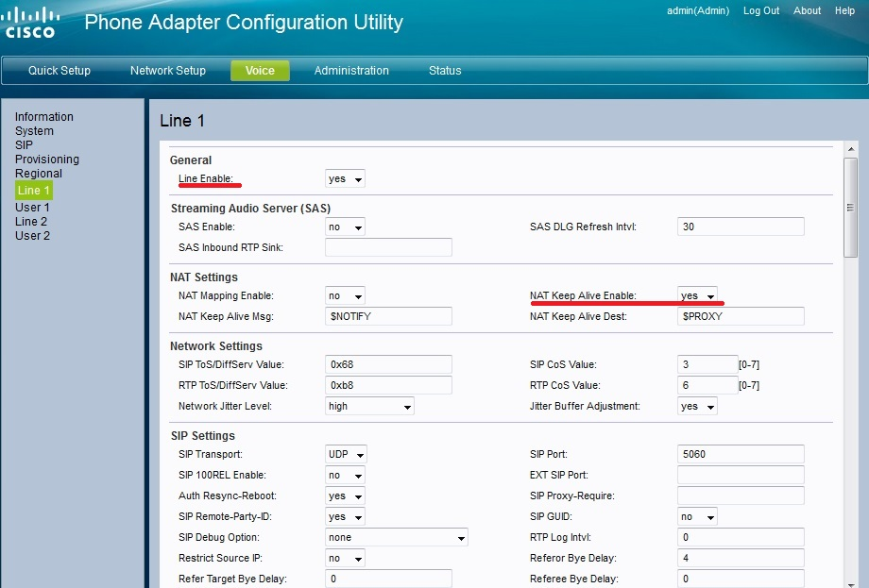Click the SAS DLG Refresh Intvl field

pos(741,227)
